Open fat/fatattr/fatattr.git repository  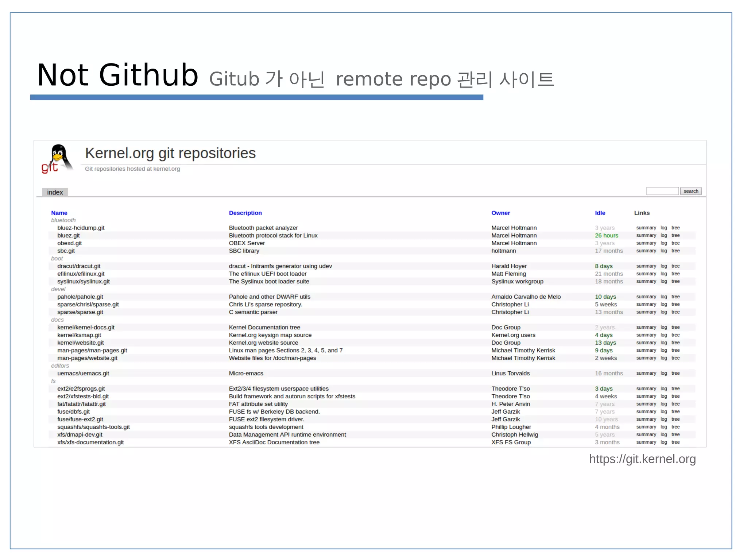coord(81,404)
